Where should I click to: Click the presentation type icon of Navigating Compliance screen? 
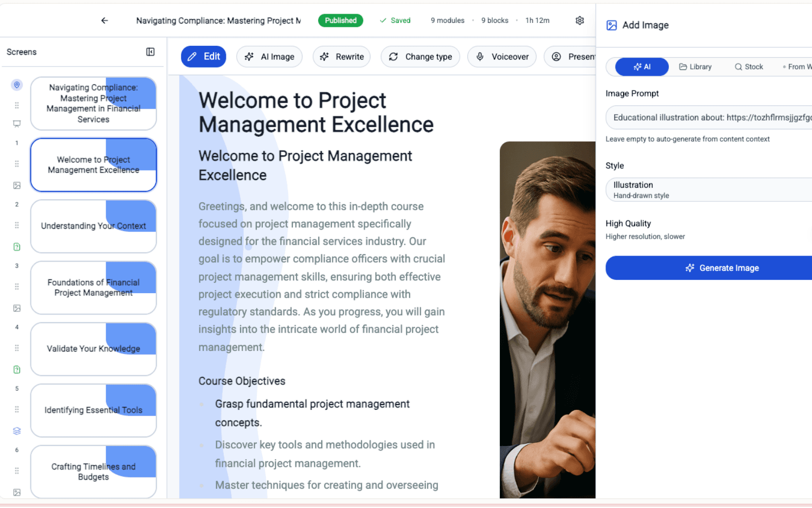tap(17, 123)
